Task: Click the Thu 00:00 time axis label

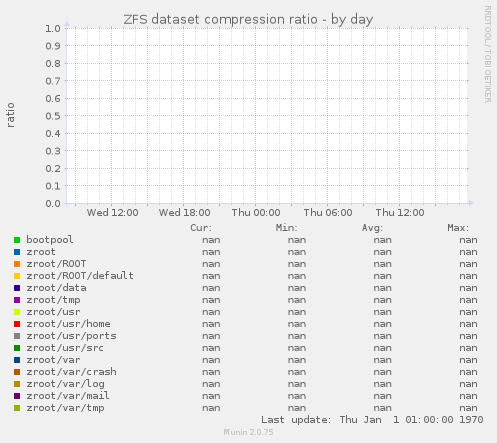Action: tap(256, 213)
